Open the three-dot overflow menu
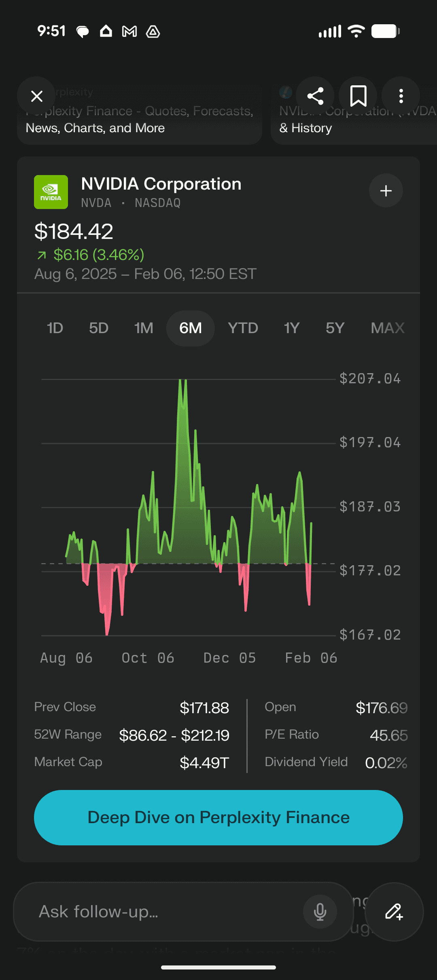The image size is (437, 980). [401, 96]
